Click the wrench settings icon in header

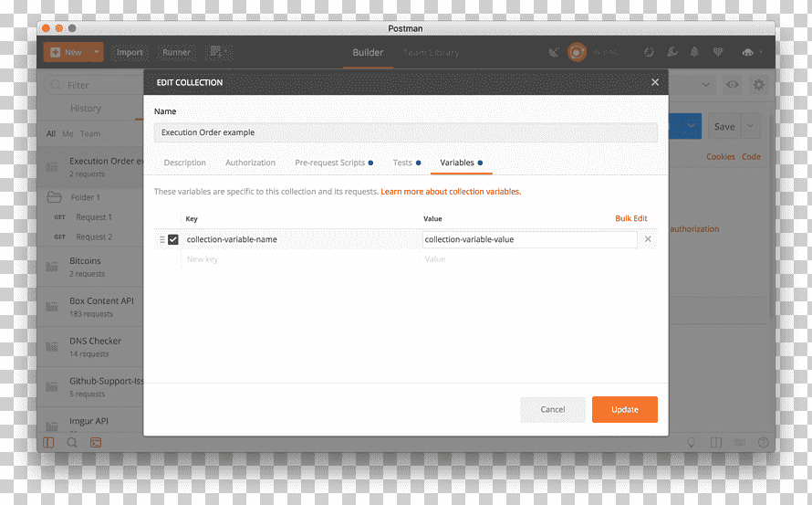(x=672, y=52)
